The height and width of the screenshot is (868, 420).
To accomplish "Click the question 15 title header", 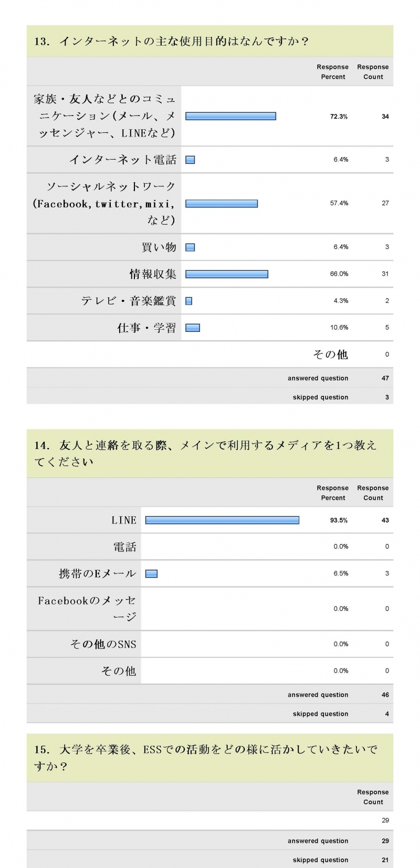I will [x=210, y=758].
